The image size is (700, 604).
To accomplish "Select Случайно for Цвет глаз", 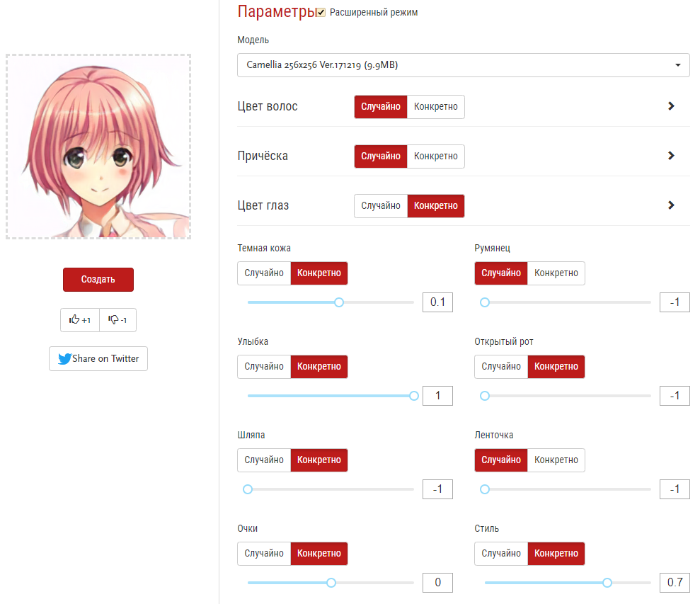I will pos(381,206).
